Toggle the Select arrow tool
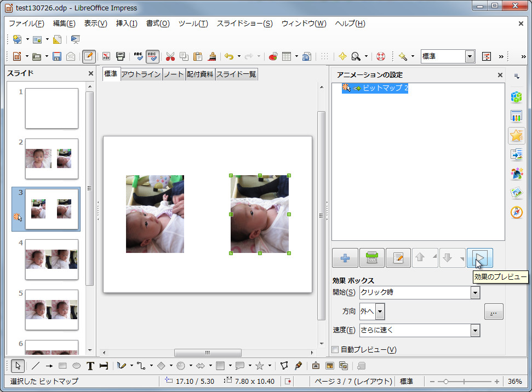Image resolution: width=532 pixels, height=392 pixels. (x=18, y=366)
